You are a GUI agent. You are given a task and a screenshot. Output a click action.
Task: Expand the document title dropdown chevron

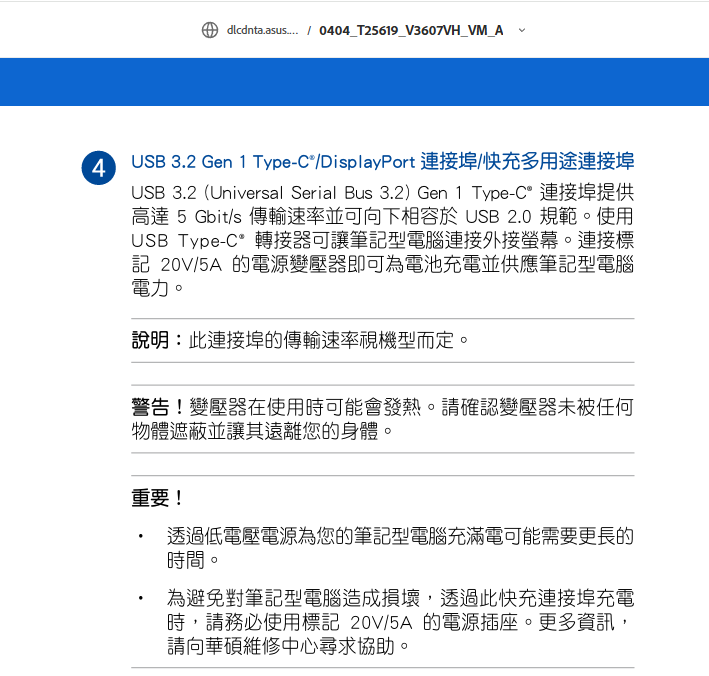[522, 30]
